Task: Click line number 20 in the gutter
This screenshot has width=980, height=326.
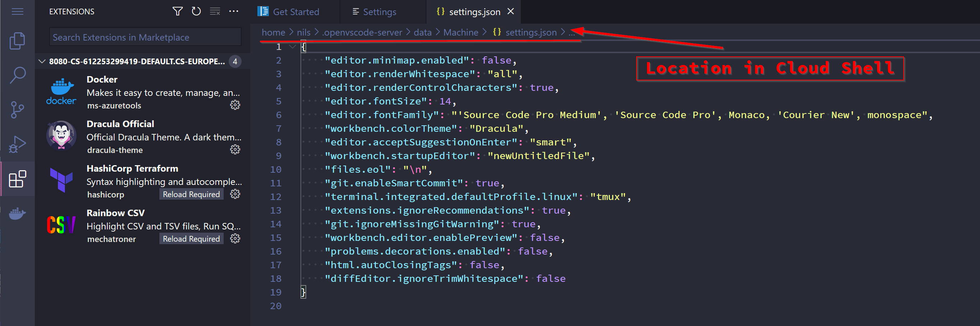Action: coord(275,306)
